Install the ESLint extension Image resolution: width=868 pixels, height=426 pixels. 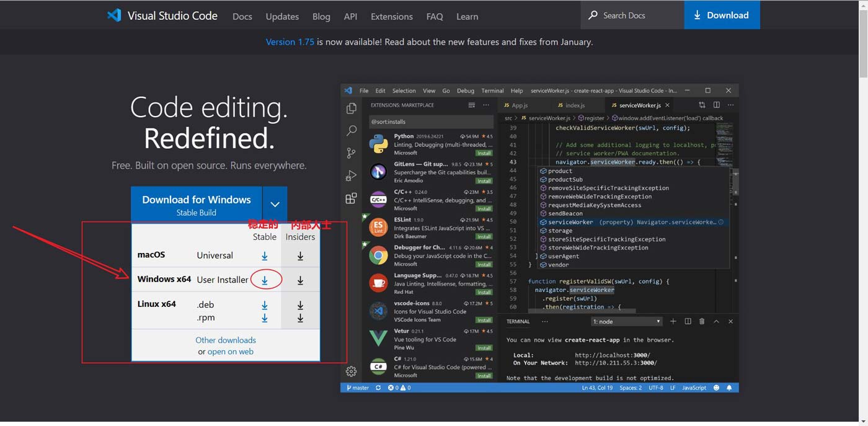(484, 237)
